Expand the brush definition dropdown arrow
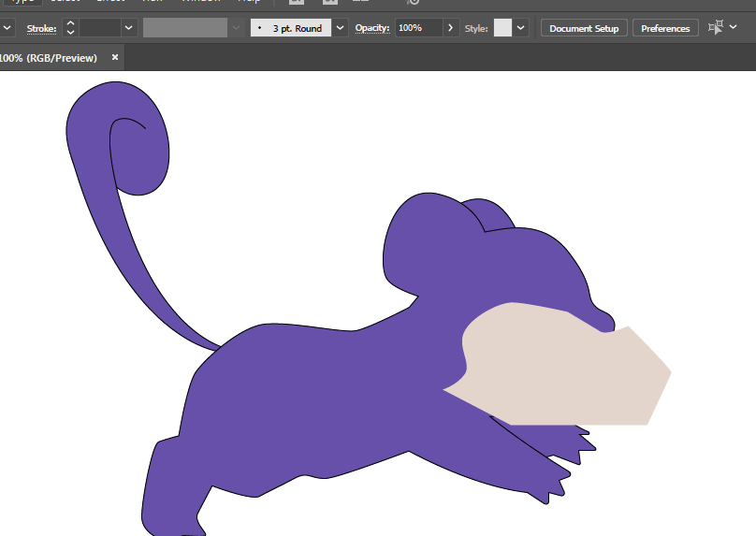This screenshot has height=536, width=756. pyautogui.click(x=340, y=28)
